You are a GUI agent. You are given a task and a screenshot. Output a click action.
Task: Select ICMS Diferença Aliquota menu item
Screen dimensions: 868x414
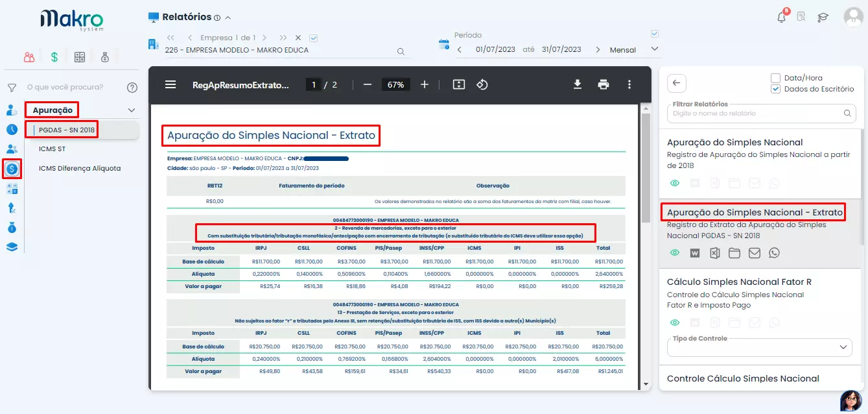(80, 168)
